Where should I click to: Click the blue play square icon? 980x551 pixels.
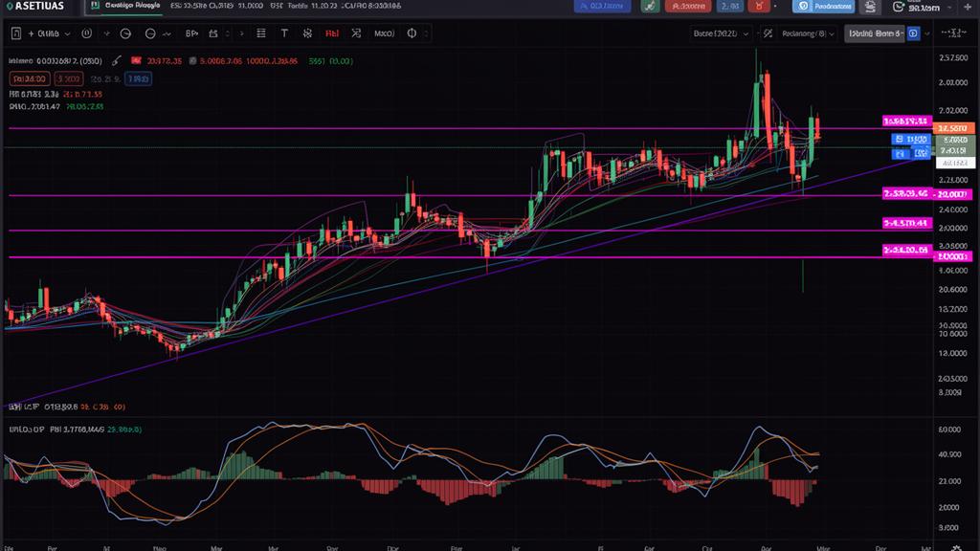pos(913,33)
